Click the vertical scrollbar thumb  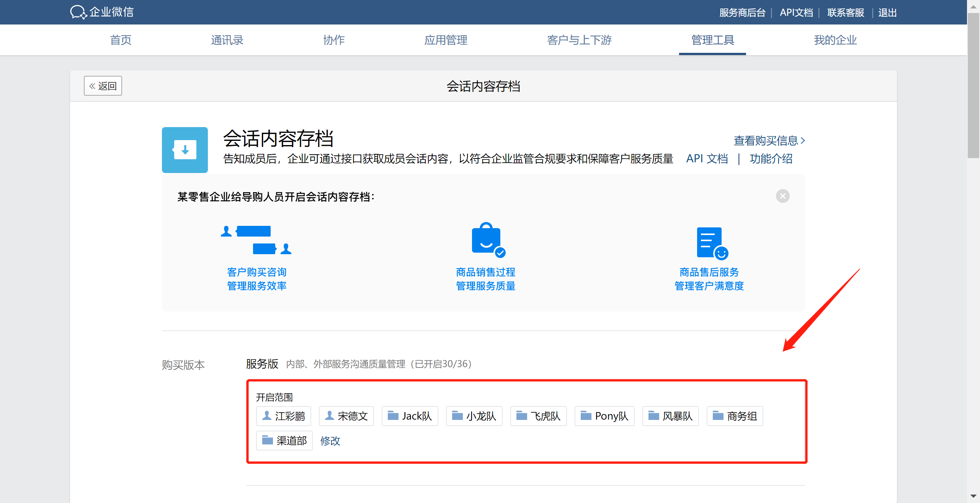coord(973,86)
